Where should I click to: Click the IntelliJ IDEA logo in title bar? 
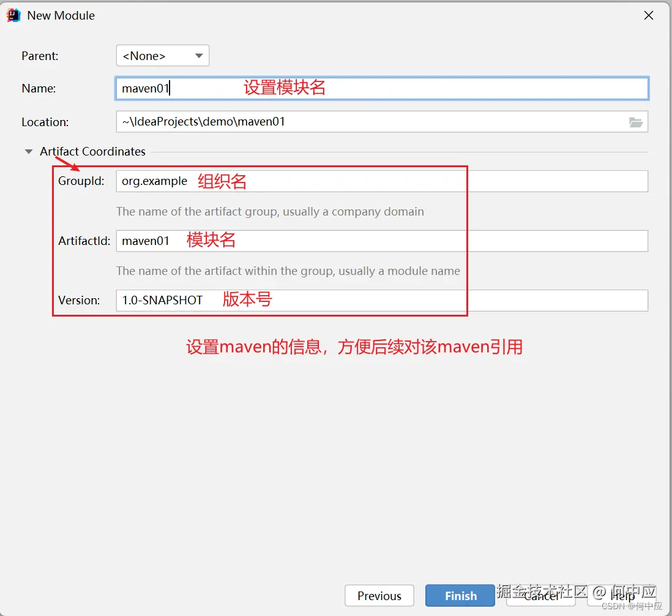click(13, 15)
